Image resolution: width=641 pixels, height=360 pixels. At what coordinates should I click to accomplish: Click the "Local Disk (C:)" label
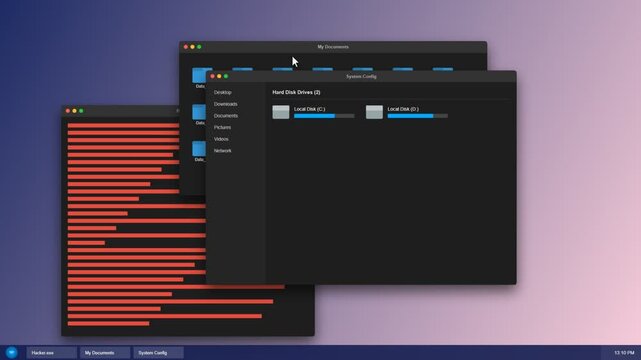[x=309, y=109]
